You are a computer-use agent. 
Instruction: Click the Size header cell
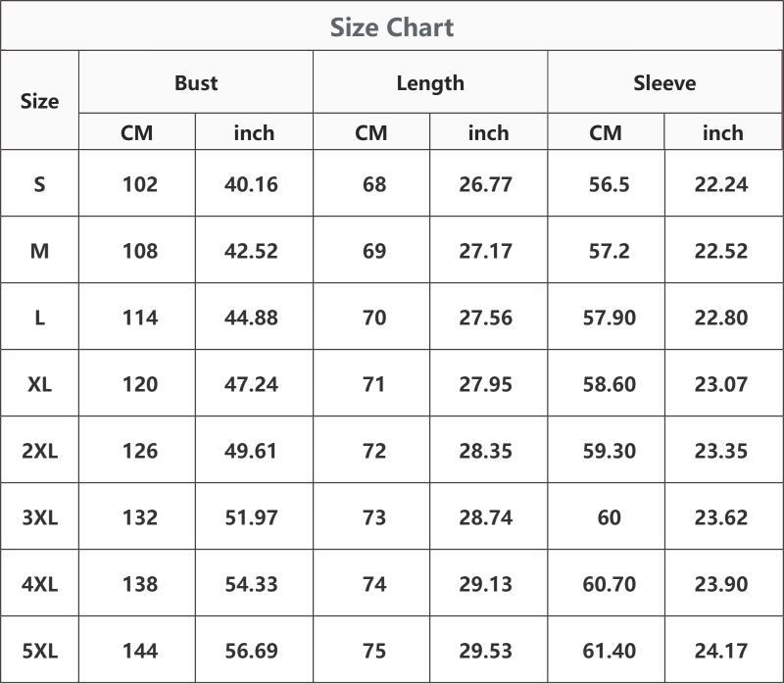(x=39, y=101)
